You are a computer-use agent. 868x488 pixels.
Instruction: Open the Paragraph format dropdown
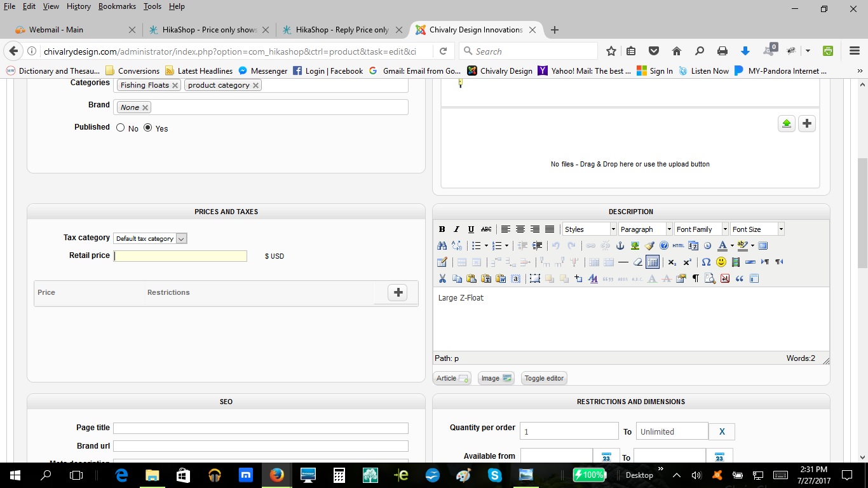(646, 229)
